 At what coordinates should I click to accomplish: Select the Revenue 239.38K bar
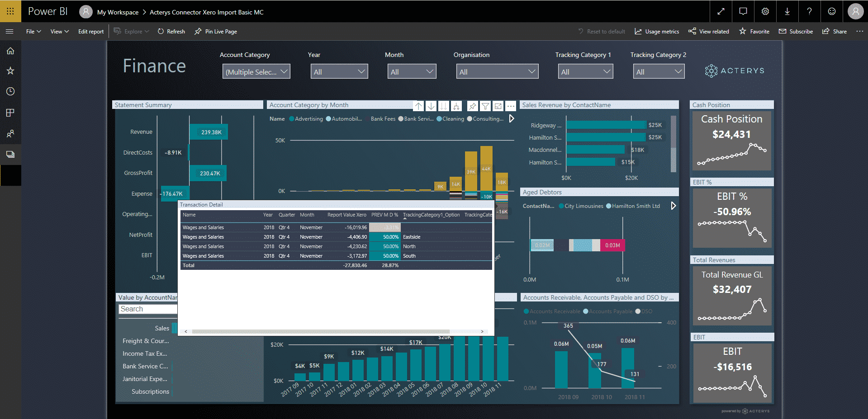tap(209, 132)
